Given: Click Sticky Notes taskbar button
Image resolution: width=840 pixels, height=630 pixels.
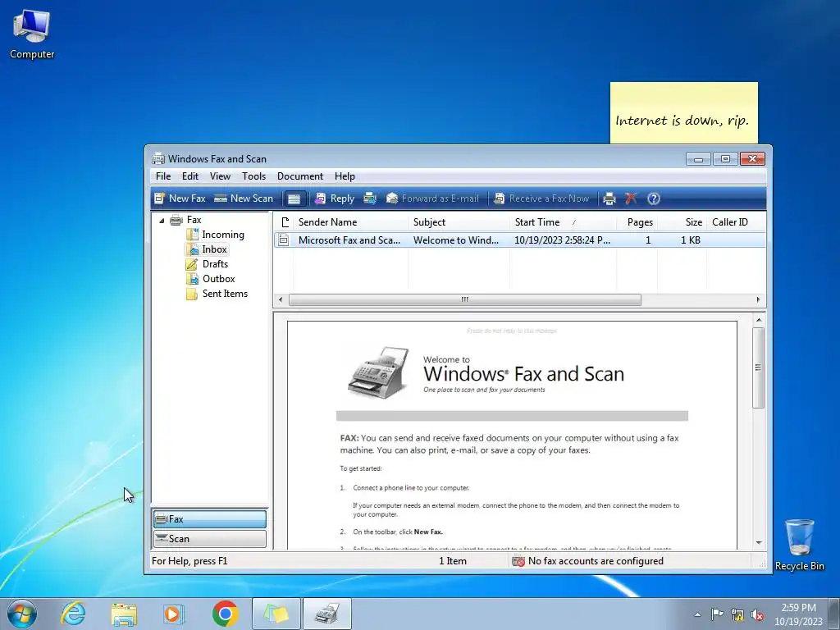Looking at the screenshot, I should (x=276, y=614).
